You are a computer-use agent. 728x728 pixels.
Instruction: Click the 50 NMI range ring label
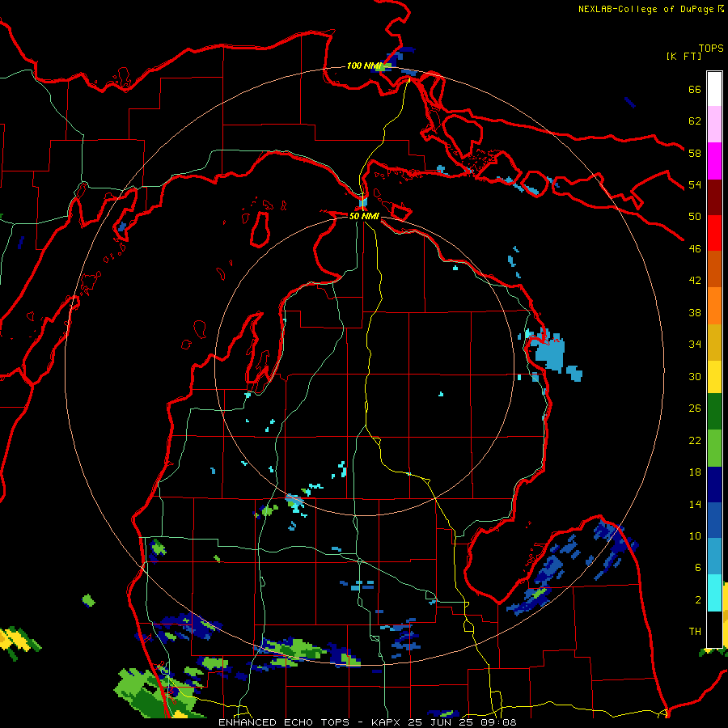[x=365, y=216]
